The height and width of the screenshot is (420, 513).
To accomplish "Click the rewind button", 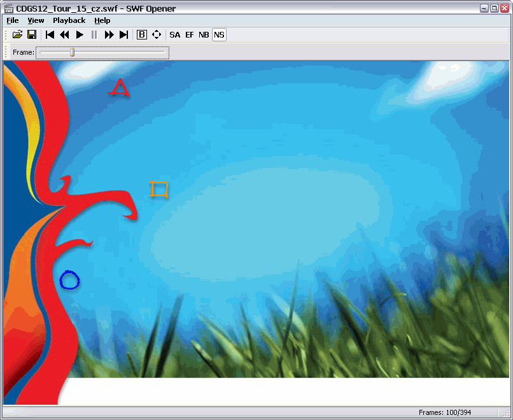I will (65, 34).
